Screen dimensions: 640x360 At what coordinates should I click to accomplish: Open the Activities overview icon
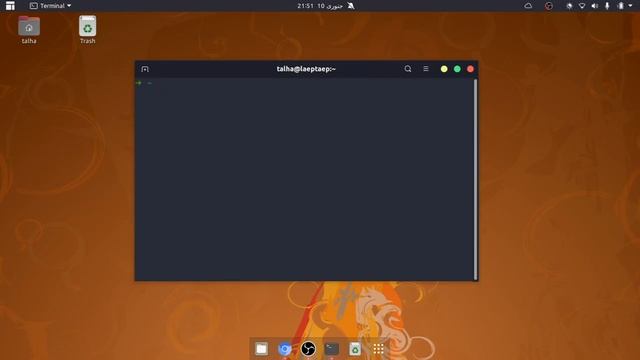pos(10,6)
